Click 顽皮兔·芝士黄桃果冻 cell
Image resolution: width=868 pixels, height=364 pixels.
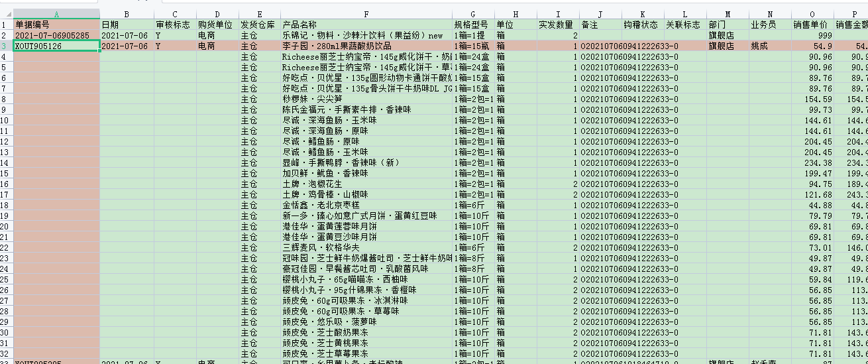[x=366, y=343]
